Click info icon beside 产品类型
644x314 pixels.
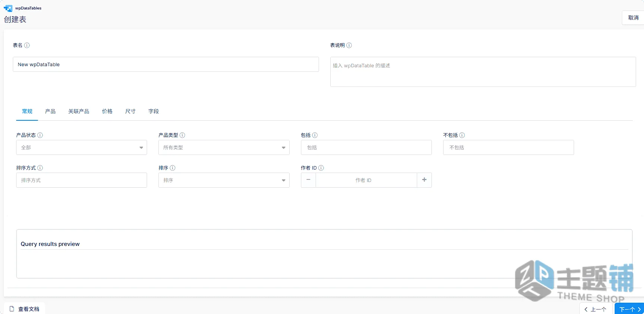182,135
